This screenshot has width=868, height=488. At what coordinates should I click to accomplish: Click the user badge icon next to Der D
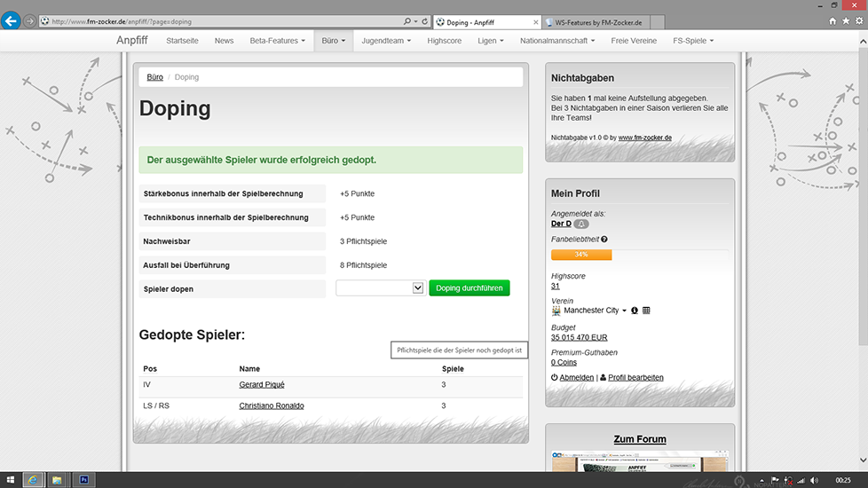(581, 224)
